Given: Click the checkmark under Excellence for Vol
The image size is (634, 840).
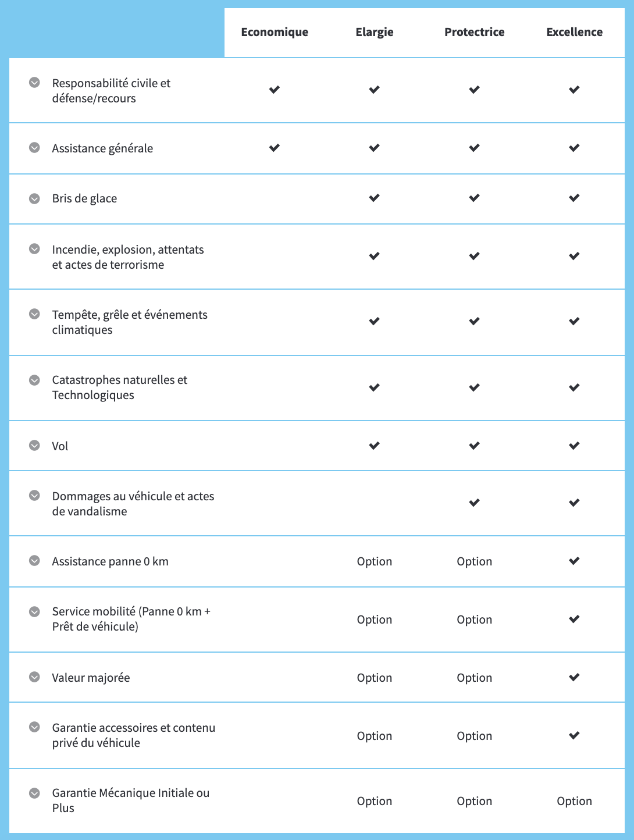Looking at the screenshot, I should point(574,446).
